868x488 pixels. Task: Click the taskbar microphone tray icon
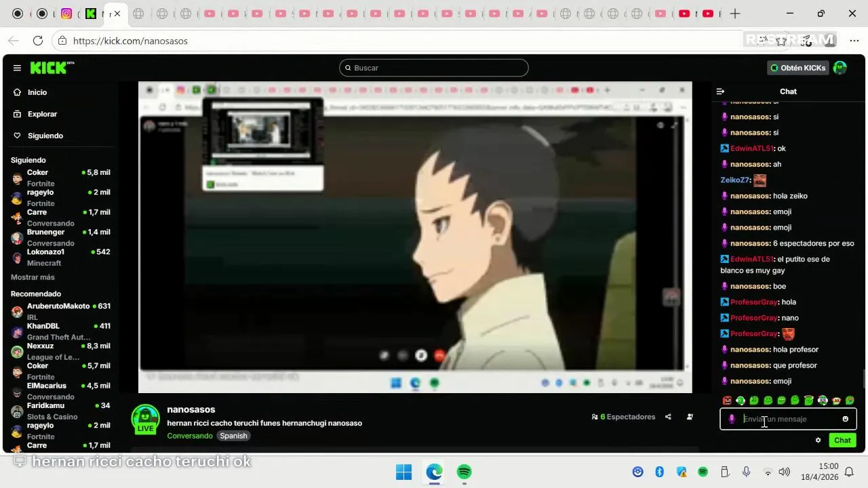tap(746, 472)
